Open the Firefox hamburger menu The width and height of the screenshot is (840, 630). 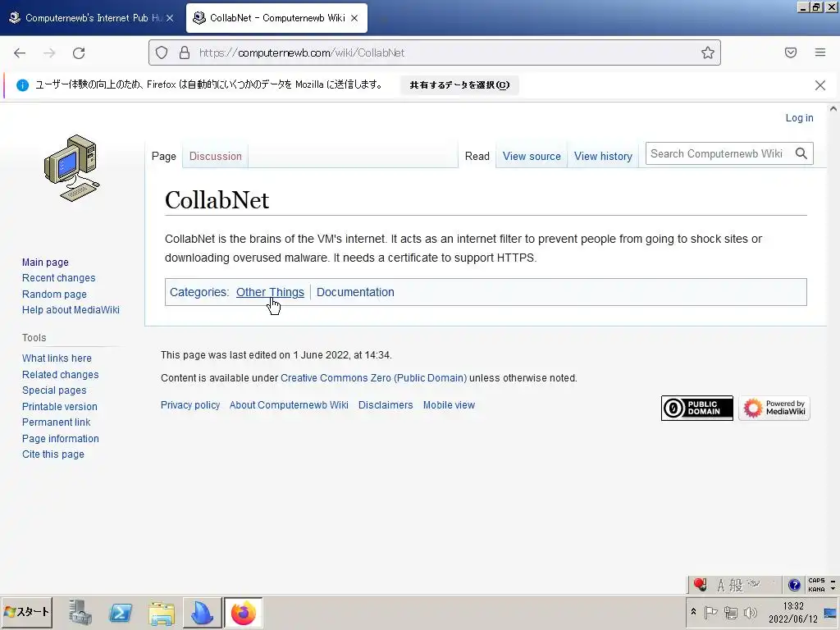coord(820,52)
